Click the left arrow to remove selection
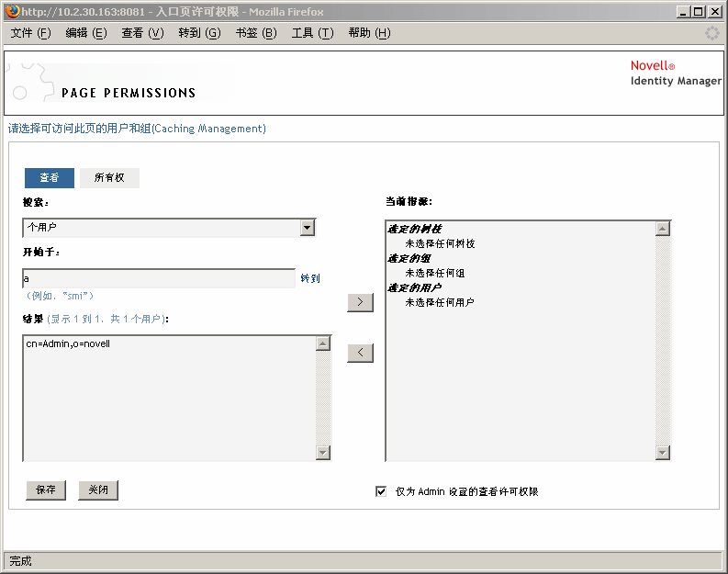728x574 pixels. coord(360,353)
